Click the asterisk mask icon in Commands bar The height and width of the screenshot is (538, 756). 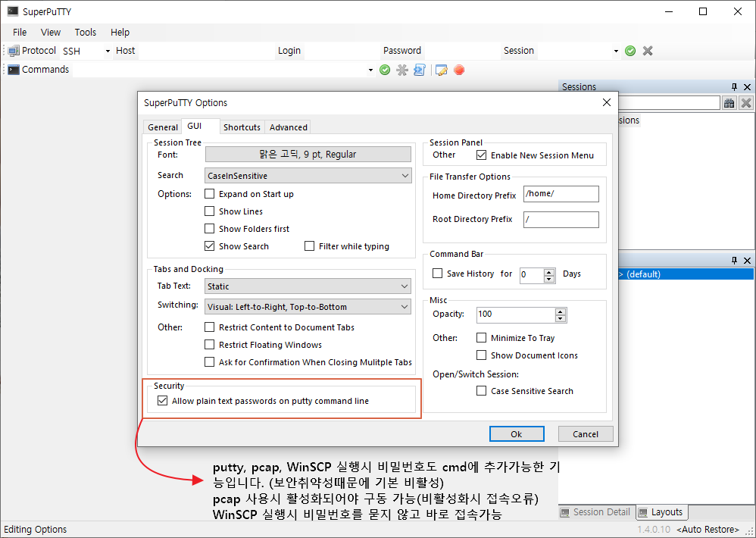[402, 70]
